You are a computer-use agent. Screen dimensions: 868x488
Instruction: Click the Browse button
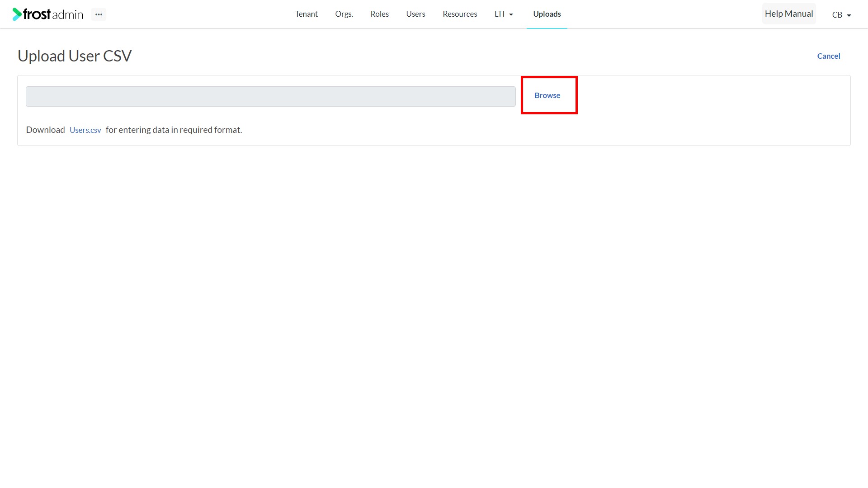pyautogui.click(x=547, y=95)
